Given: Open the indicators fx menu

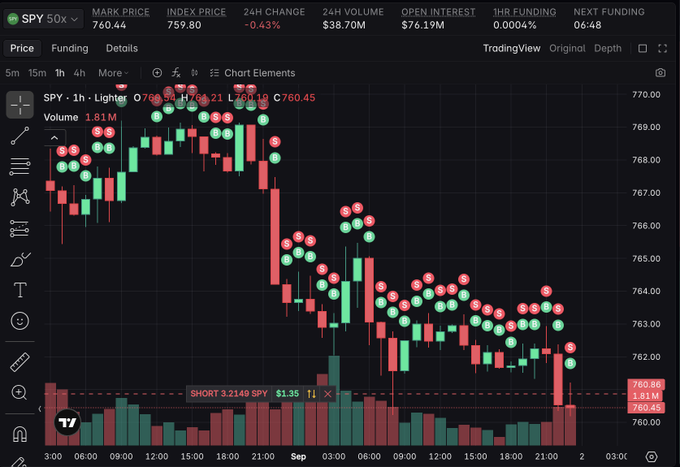Looking at the screenshot, I should pos(176,73).
